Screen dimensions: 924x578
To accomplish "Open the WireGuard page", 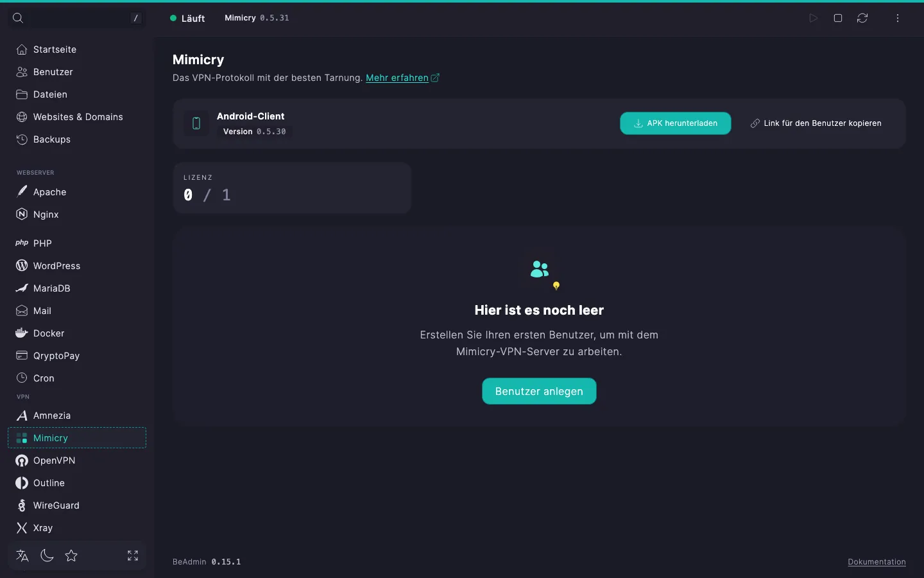I will tap(77, 505).
